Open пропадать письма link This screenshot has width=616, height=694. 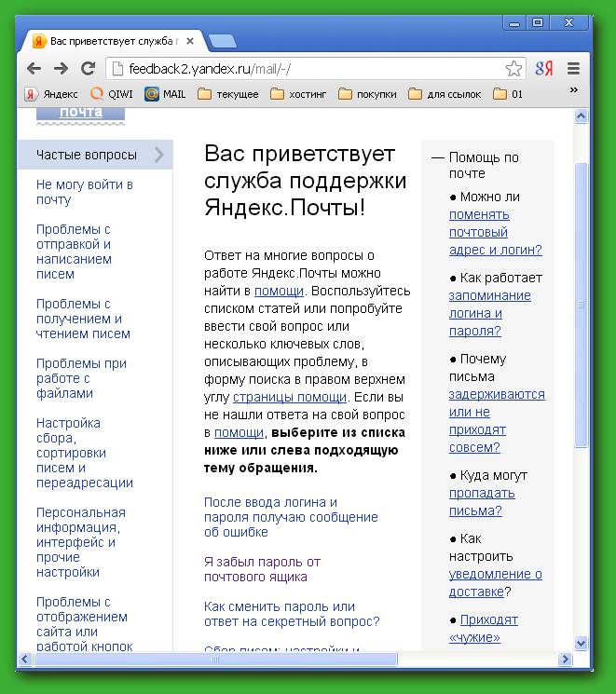tap(482, 502)
